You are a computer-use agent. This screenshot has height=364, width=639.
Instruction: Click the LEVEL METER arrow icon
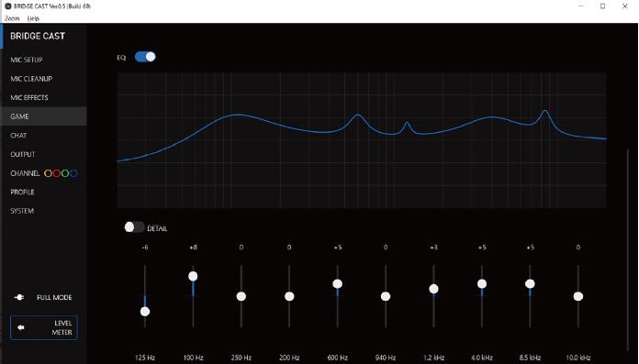[x=21, y=327]
